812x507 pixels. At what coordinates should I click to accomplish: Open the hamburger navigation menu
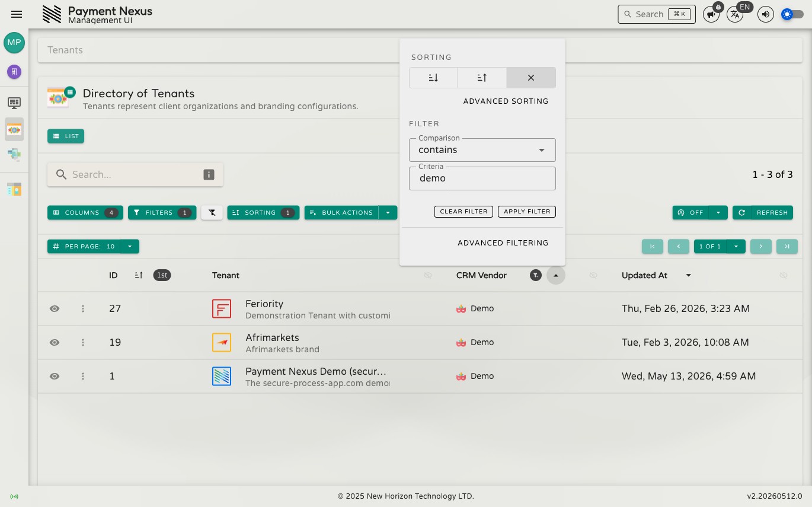pos(17,14)
